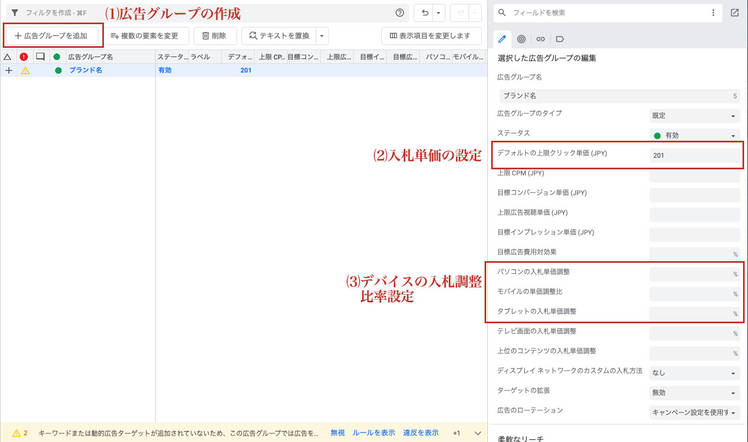Open the ad group type (広告グループのタイプ) dropdown
Image resolution: width=748 pixels, height=442 pixels.
point(694,115)
